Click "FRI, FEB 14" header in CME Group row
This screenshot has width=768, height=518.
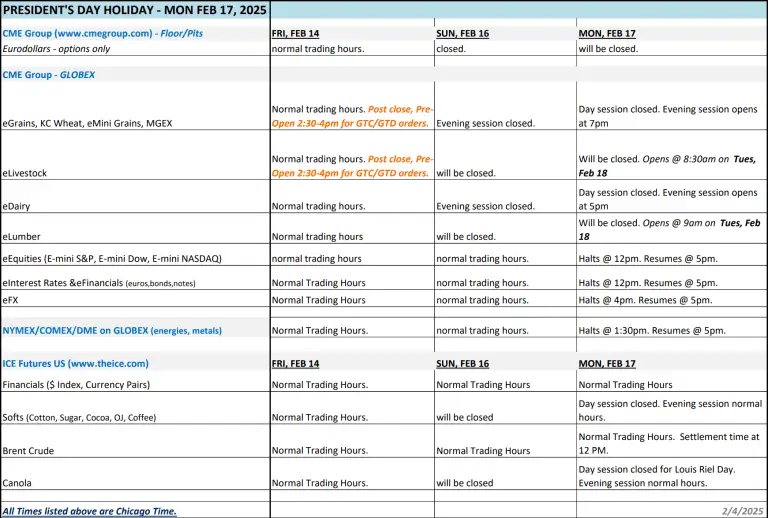(x=295, y=33)
